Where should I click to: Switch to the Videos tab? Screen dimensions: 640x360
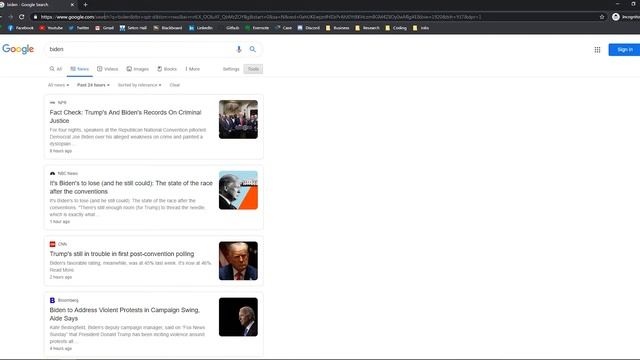point(107,69)
